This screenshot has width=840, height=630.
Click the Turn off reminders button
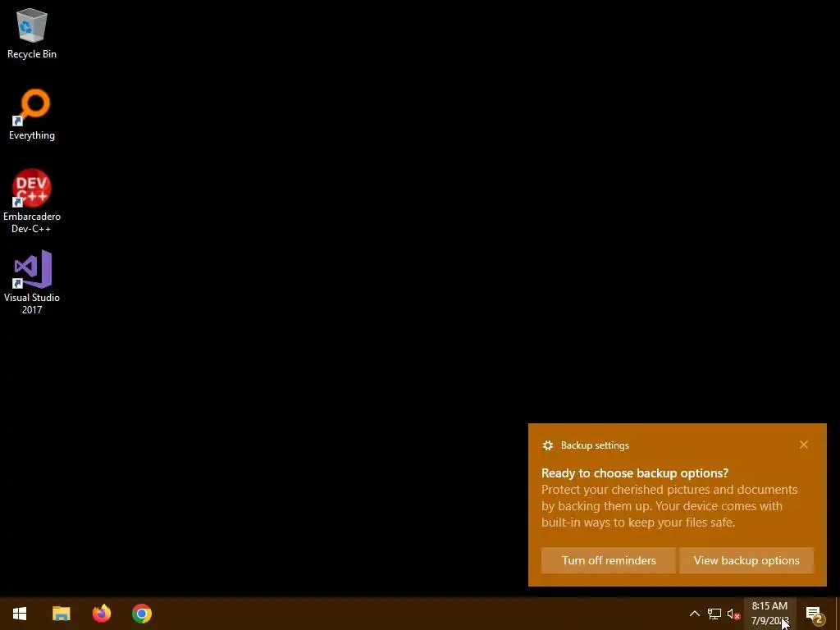pyautogui.click(x=609, y=560)
